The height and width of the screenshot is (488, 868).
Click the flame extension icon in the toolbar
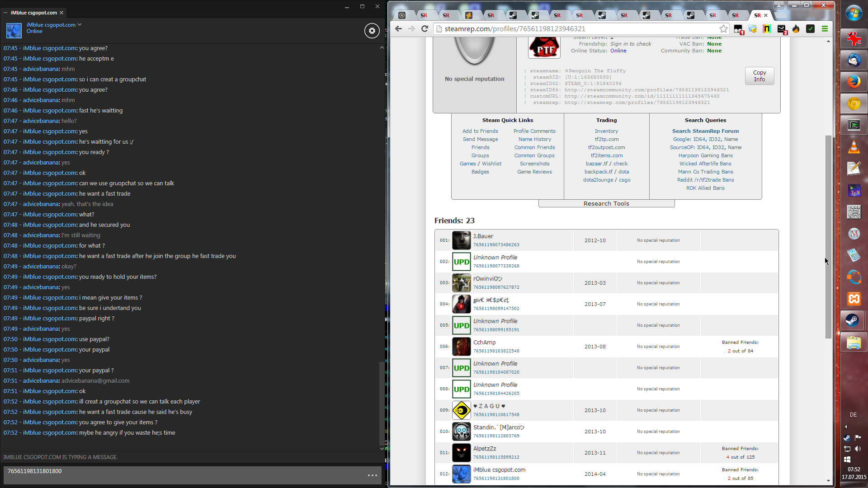pyautogui.click(x=796, y=29)
